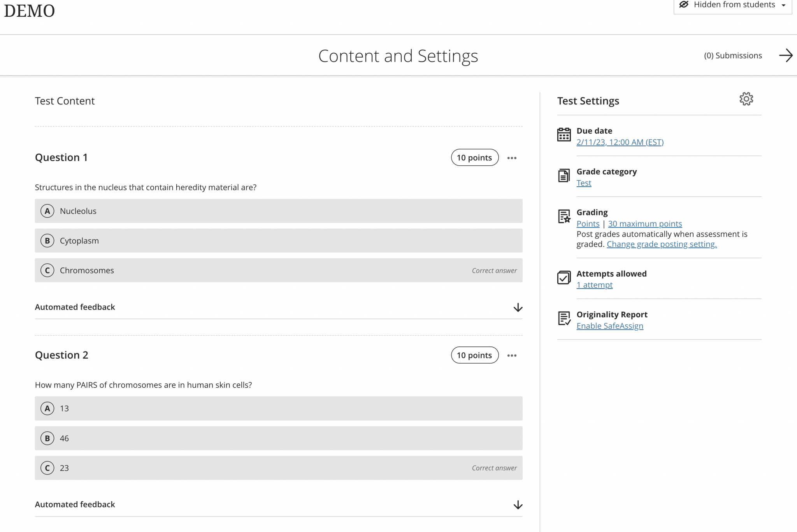Open the Test grade category link

tap(584, 183)
